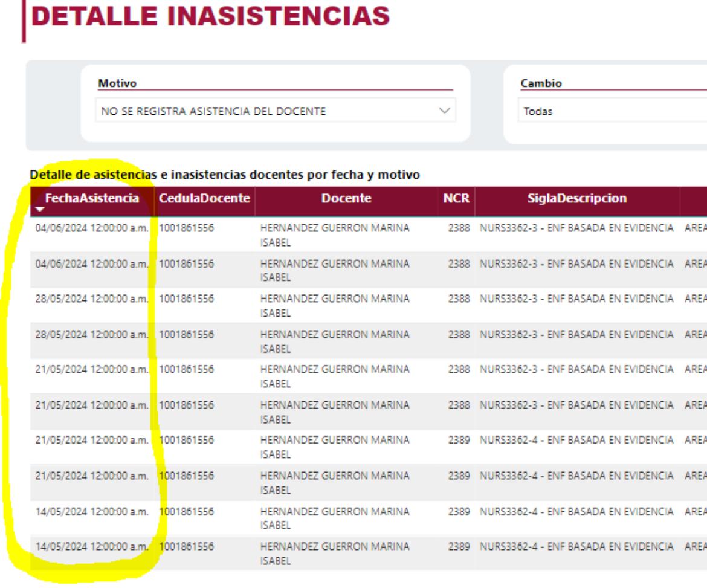The height and width of the screenshot is (588, 707).
Task: Sort table by NCR column header
Action: tap(456, 198)
